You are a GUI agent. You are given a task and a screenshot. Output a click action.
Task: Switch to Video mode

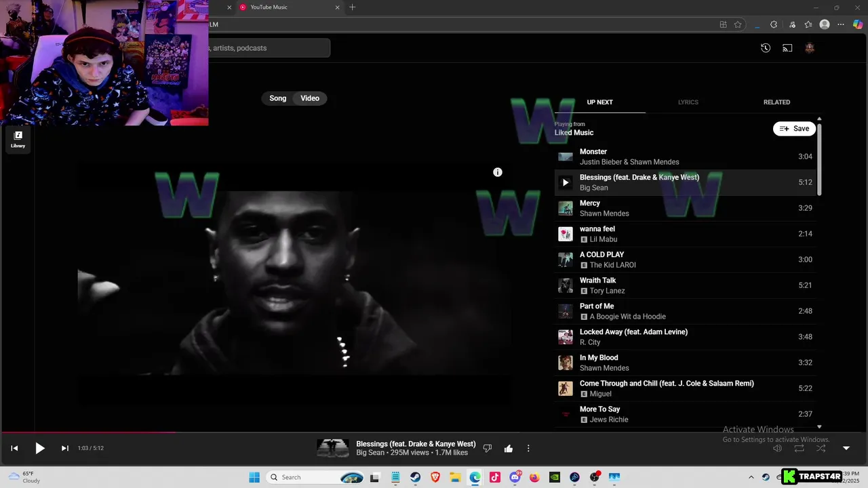tap(310, 98)
